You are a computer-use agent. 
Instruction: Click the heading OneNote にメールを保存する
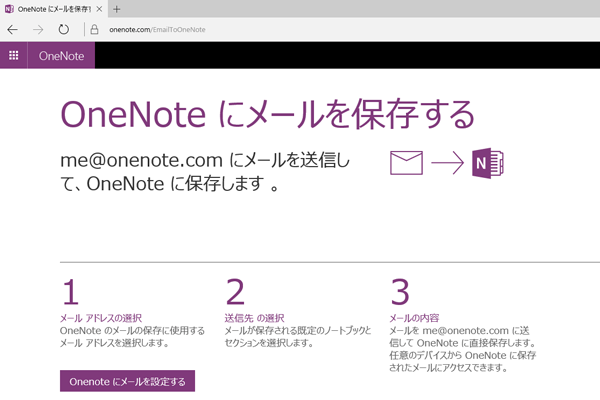(x=267, y=114)
